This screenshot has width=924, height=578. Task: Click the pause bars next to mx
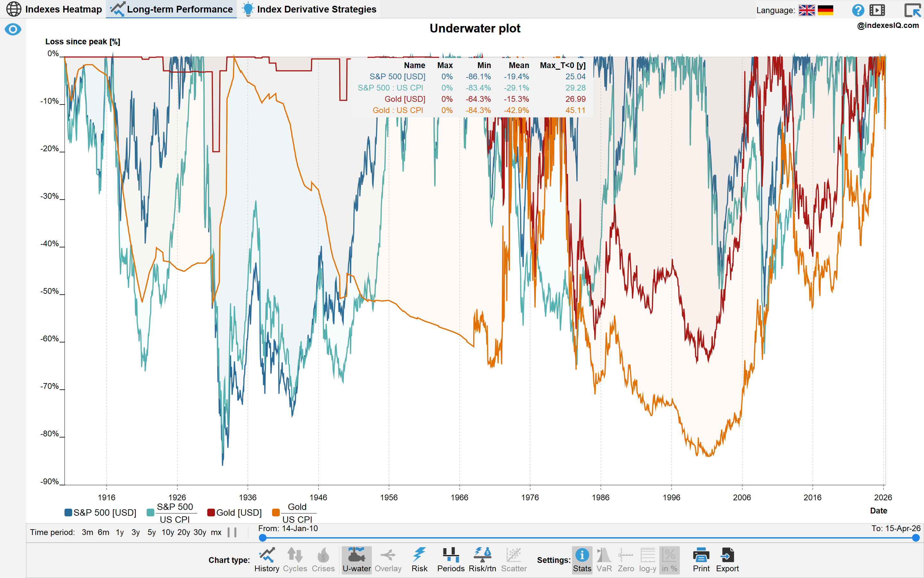click(232, 532)
